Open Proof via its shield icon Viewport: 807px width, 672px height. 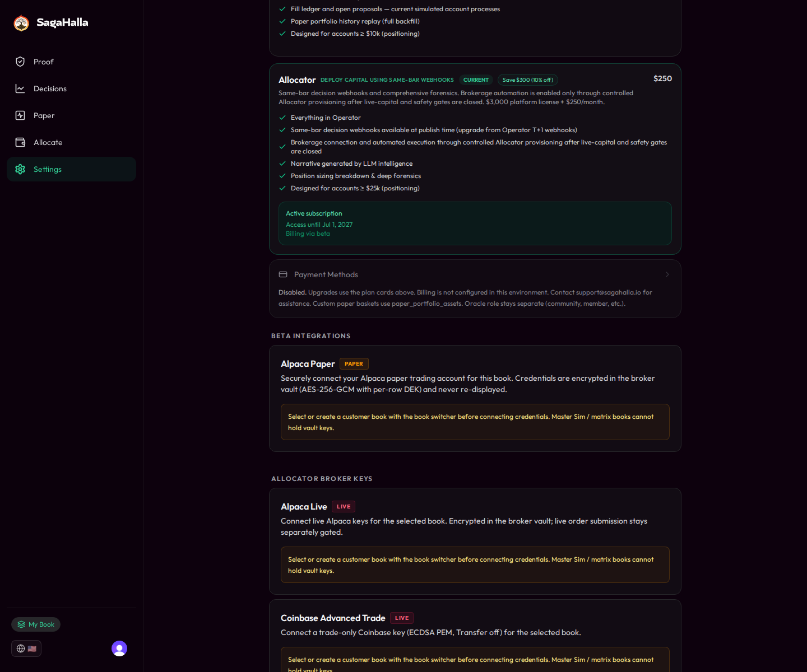20,62
